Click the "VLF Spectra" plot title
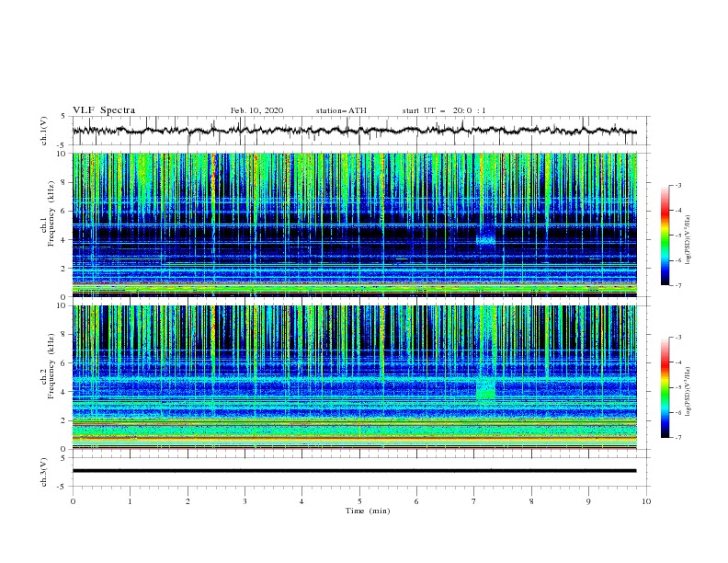The width and height of the screenshot is (728, 563). (x=104, y=110)
